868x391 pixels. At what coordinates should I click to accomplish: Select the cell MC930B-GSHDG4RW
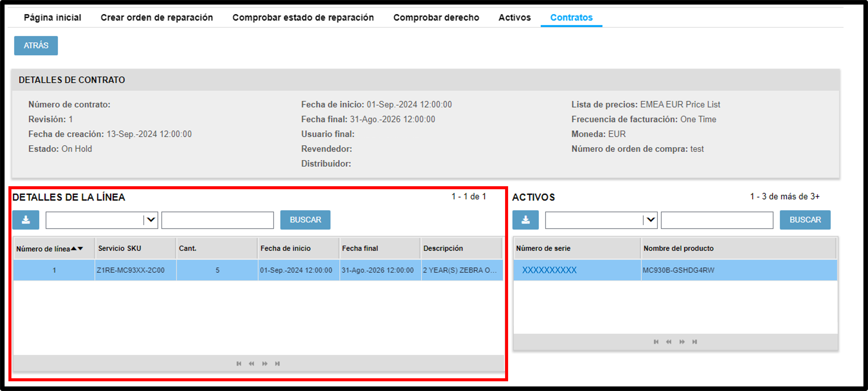click(x=739, y=270)
